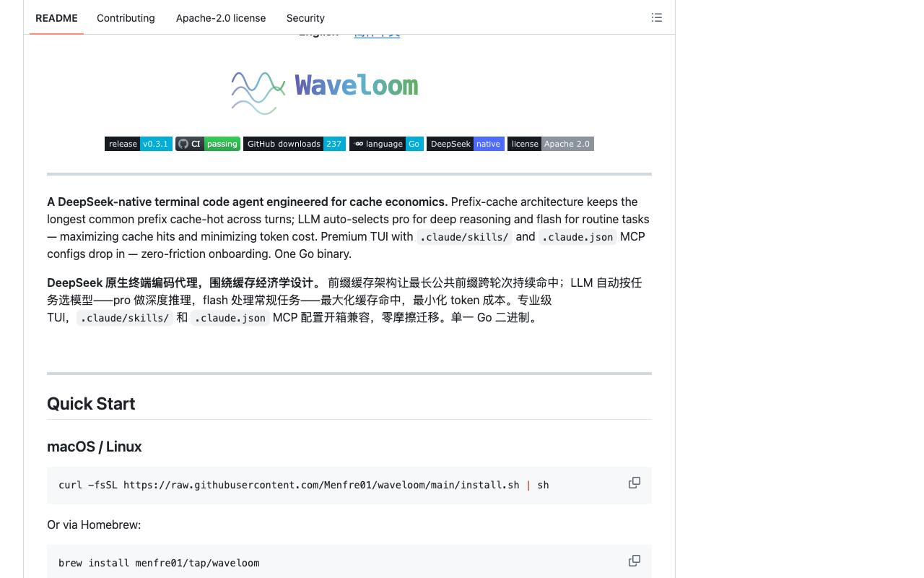The width and height of the screenshot is (924, 578).
Task: Switch to the Contributing tab
Action: 126,18
